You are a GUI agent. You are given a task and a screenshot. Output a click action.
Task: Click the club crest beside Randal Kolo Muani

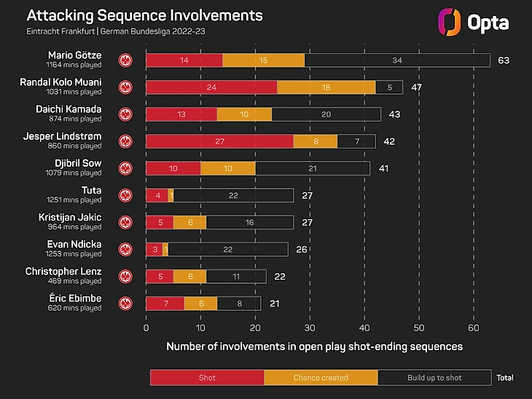tap(125, 87)
